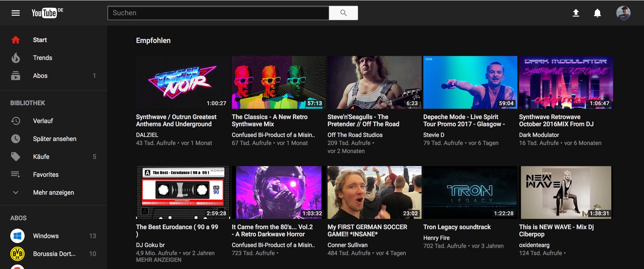Open title Synthwave Retrowave October 2016MIX

pos(556,120)
